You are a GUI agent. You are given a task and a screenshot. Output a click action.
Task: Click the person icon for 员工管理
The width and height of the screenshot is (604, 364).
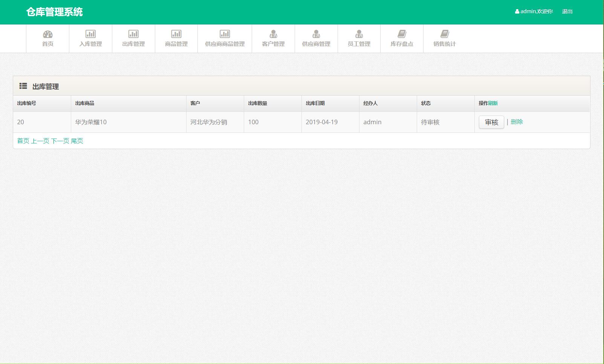click(x=359, y=34)
